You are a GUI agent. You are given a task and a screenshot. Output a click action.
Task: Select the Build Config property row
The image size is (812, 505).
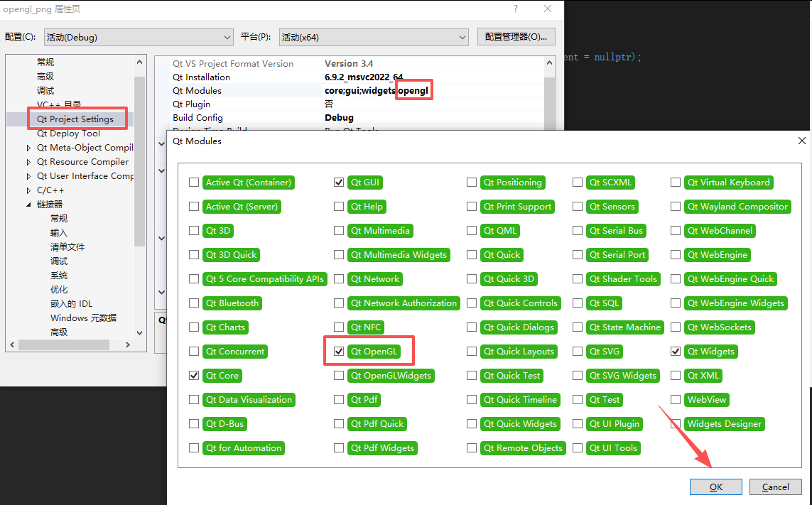357,118
